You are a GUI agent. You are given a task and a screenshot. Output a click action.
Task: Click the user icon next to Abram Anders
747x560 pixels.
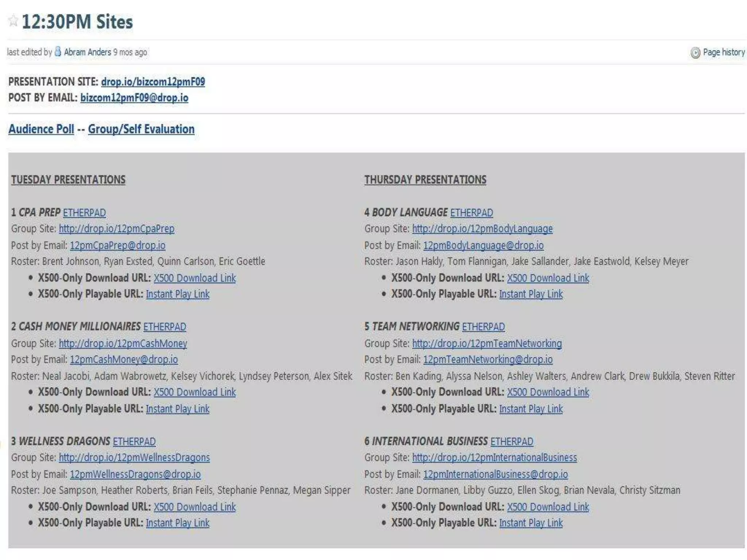58,52
